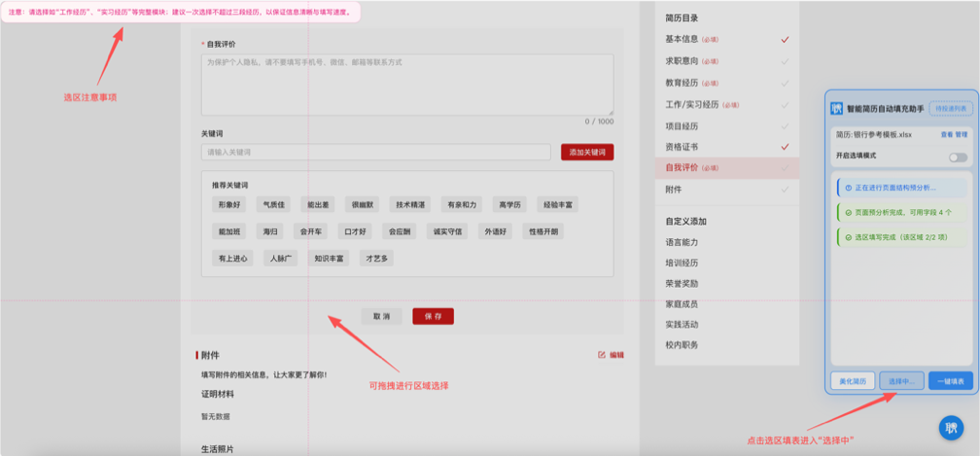Select the 海归 keyword tag

(x=270, y=231)
